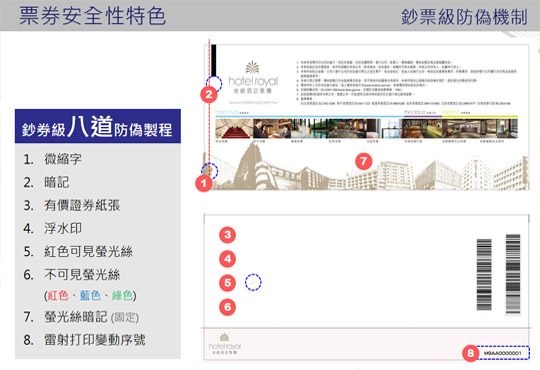Select list item 6. 不可見螢光絲
Image resolution: width=540 pixels, height=370 pixels.
[72, 274]
